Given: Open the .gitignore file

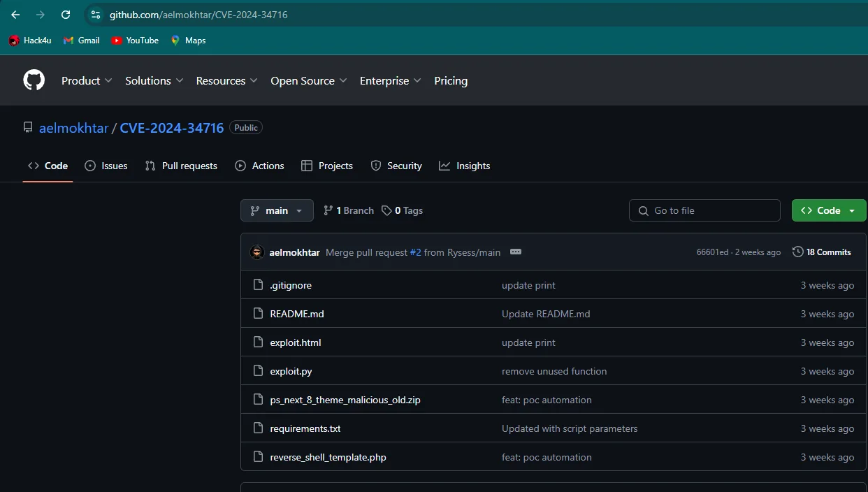Looking at the screenshot, I should [x=291, y=285].
